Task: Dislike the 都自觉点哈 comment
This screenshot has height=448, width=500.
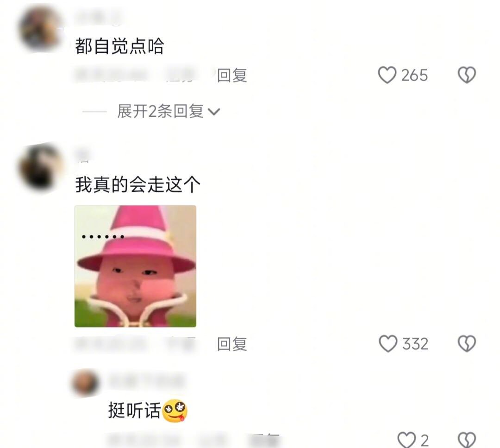Action: (467, 76)
